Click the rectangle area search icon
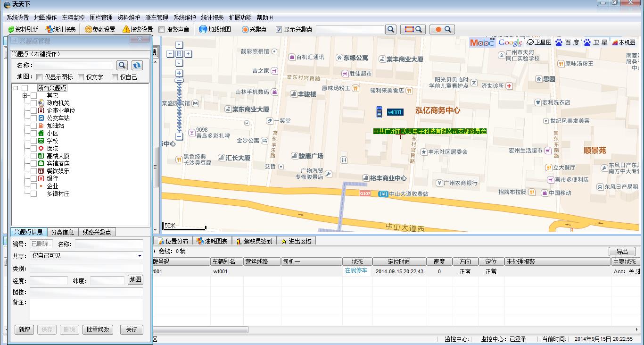The image size is (644, 345). tap(413, 29)
